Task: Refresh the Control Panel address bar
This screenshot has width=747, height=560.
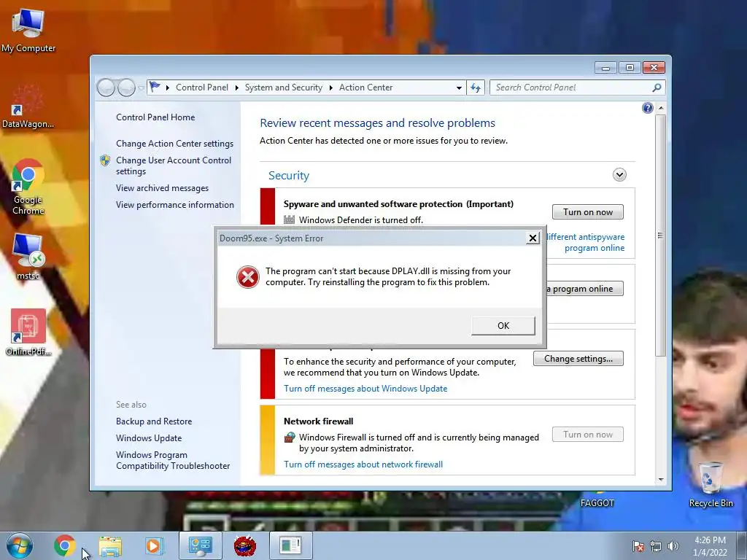Action: point(476,87)
